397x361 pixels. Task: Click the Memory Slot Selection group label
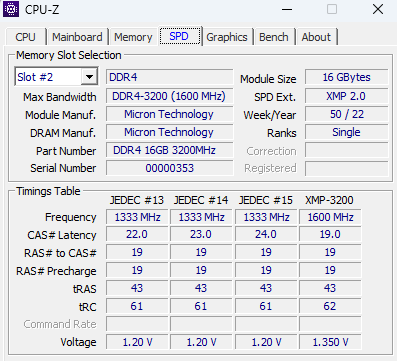pyautogui.click(x=69, y=55)
